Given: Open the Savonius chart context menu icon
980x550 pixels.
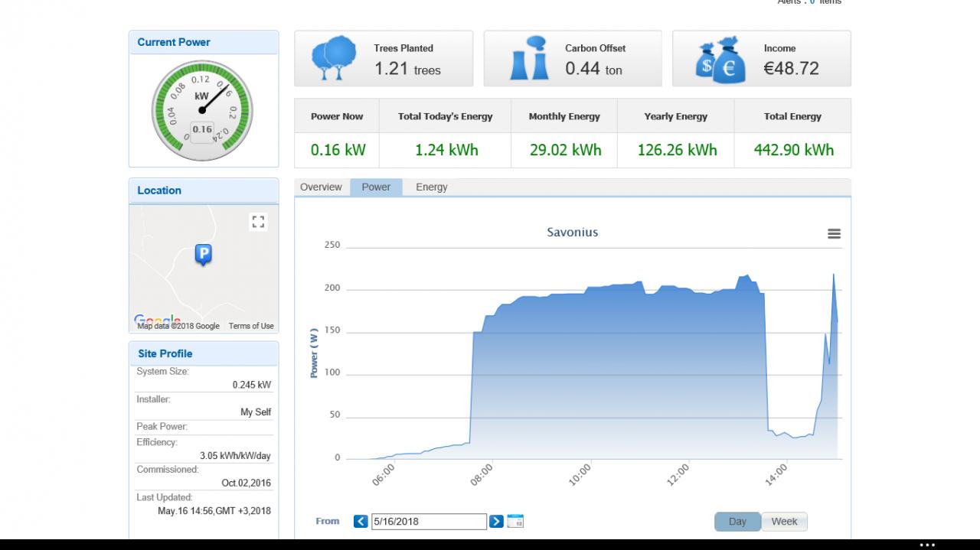Looking at the screenshot, I should 835,234.
